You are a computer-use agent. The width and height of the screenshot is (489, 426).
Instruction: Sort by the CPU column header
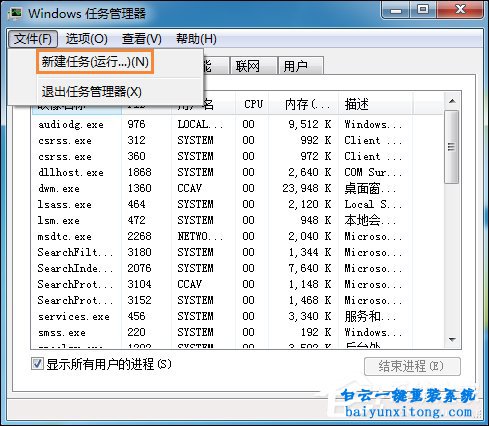pyautogui.click(x=253, y=104)
